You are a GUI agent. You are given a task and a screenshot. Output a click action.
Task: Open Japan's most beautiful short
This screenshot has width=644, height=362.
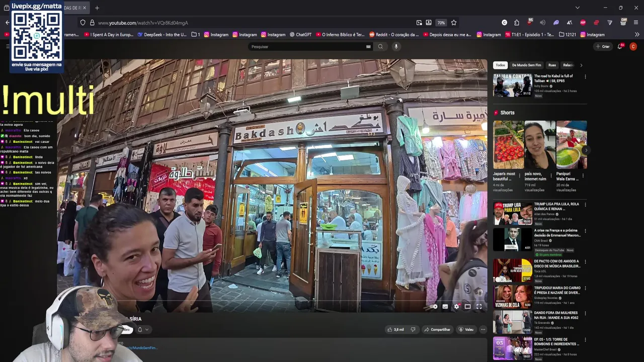point(508,145)
